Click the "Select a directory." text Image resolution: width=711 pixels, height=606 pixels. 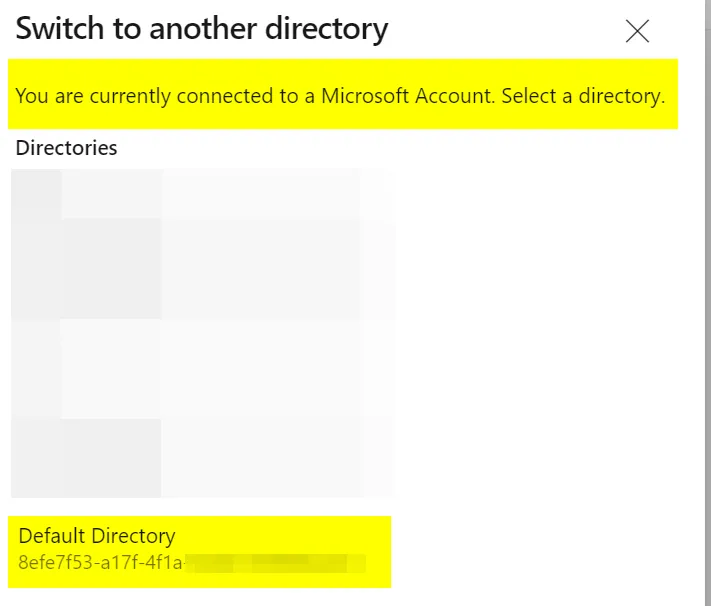tap(583, 97)
